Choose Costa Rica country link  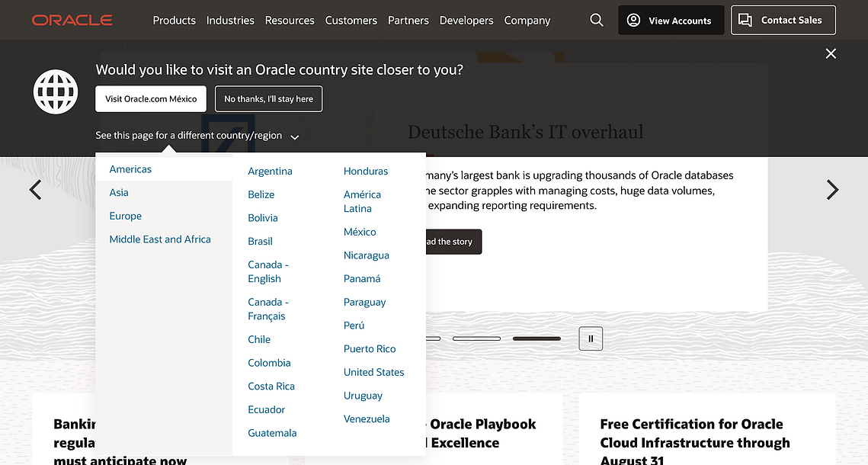click(x=271, y=386)
